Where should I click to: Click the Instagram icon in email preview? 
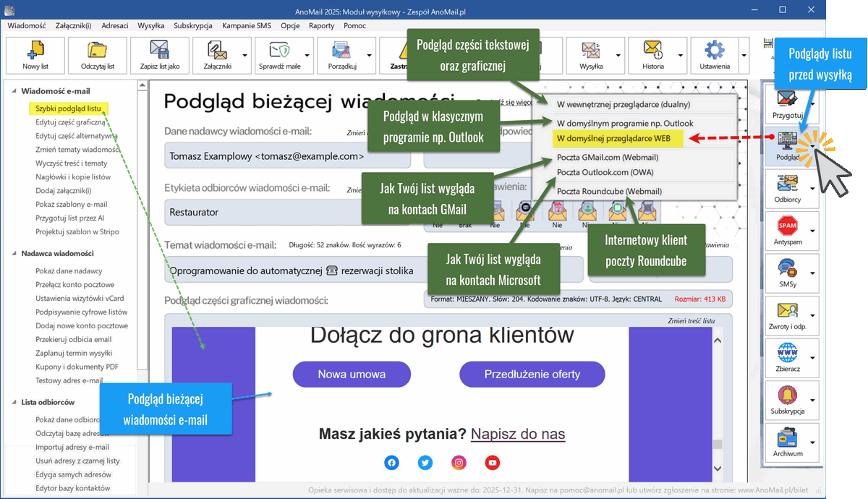coord(459,462)
